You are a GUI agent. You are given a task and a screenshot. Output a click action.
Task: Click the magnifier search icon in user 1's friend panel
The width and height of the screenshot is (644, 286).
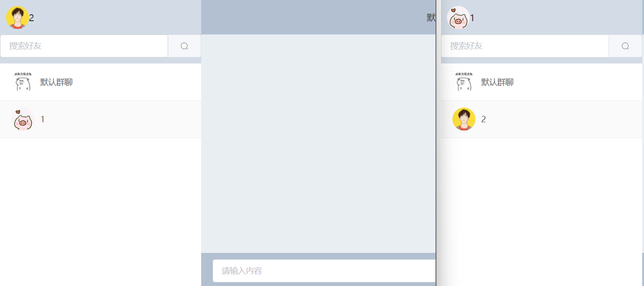(625, 46)
